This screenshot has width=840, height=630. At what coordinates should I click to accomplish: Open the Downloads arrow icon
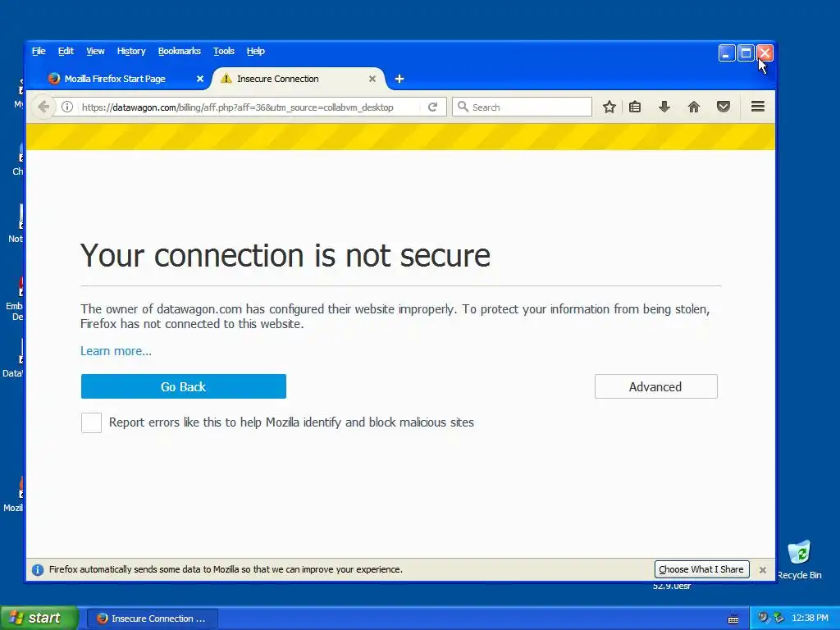664,107
